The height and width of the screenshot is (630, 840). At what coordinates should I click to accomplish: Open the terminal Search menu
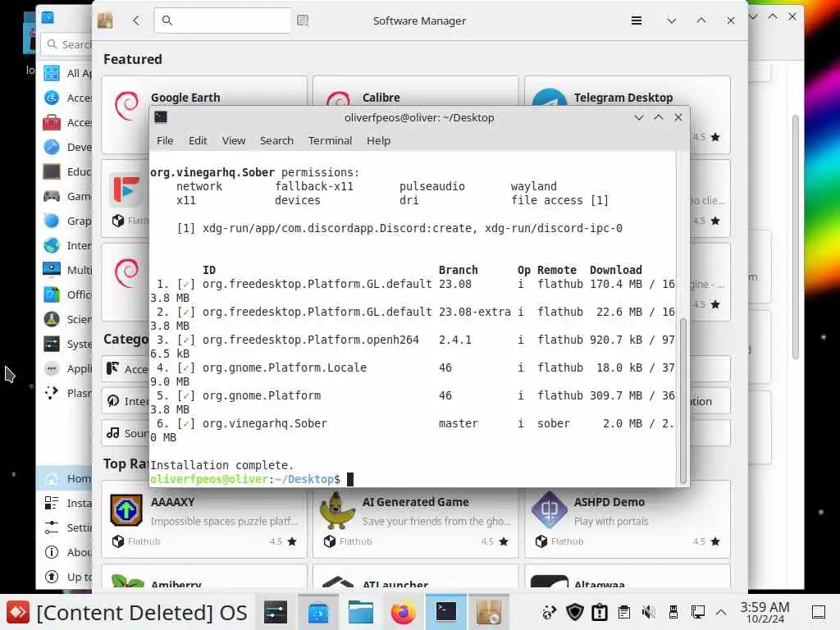[276, 140]
